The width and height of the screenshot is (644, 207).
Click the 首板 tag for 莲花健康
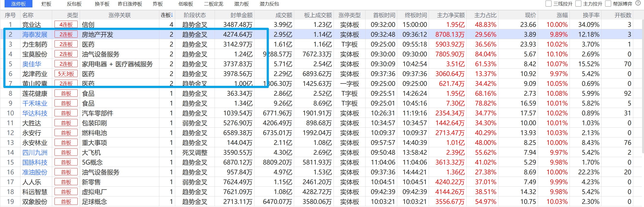(x=66, y=94)
